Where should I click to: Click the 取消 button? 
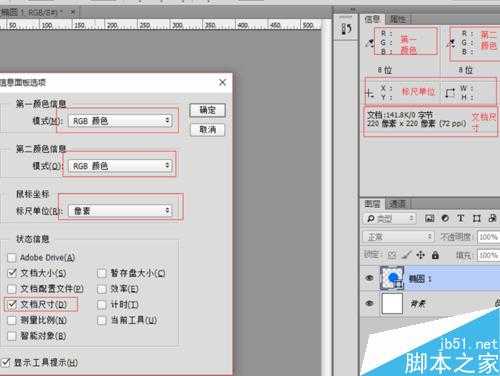coord(207,130)
